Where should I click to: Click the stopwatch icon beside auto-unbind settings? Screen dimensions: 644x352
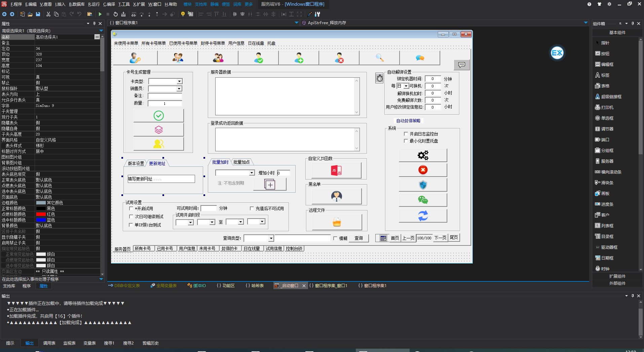pos(379,78)
